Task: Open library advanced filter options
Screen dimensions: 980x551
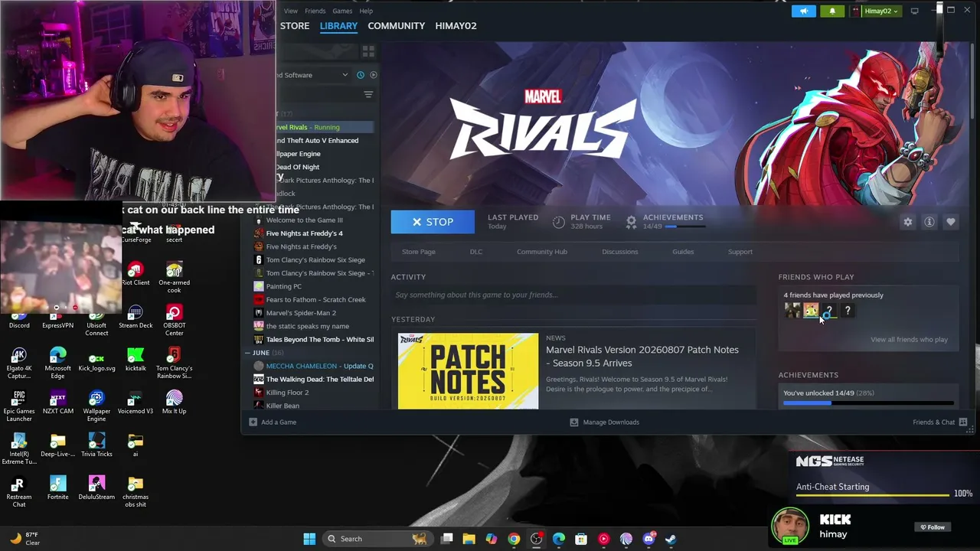Action: pos(368,94)
